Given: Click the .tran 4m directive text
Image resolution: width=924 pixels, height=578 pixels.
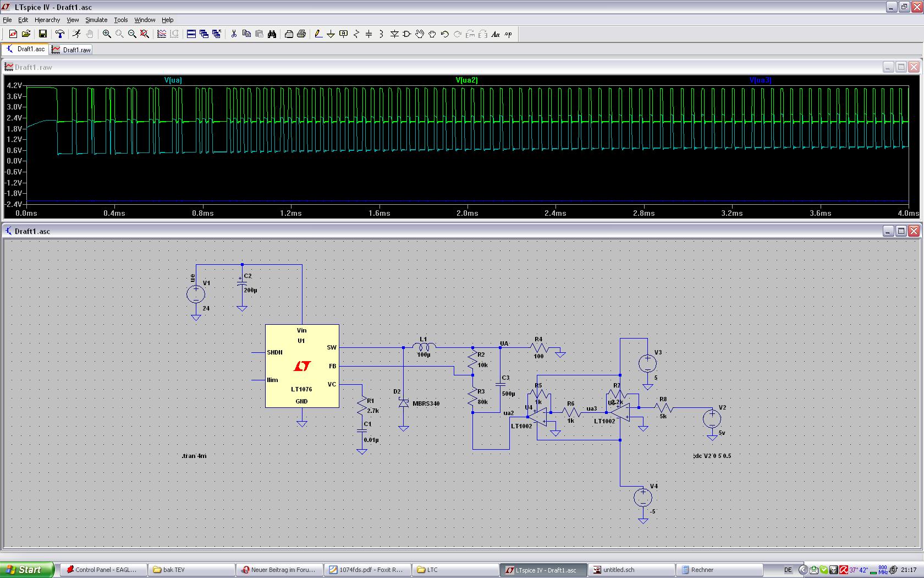Looking at the screenshot, I should (x=194, y=456).
